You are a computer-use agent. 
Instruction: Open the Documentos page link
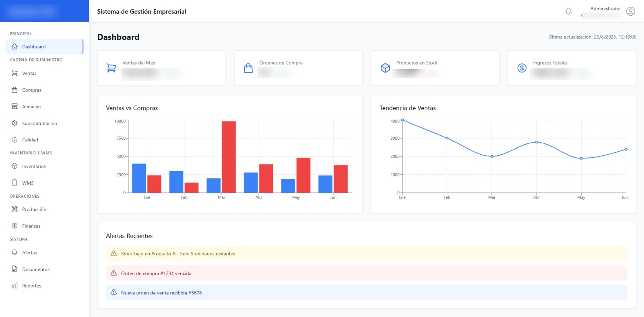(x=35, y=269)
